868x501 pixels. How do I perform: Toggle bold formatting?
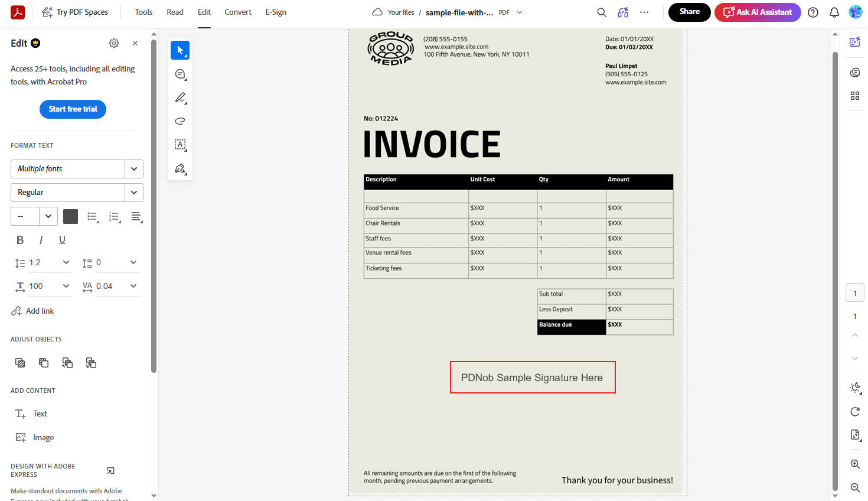[20, 240]
